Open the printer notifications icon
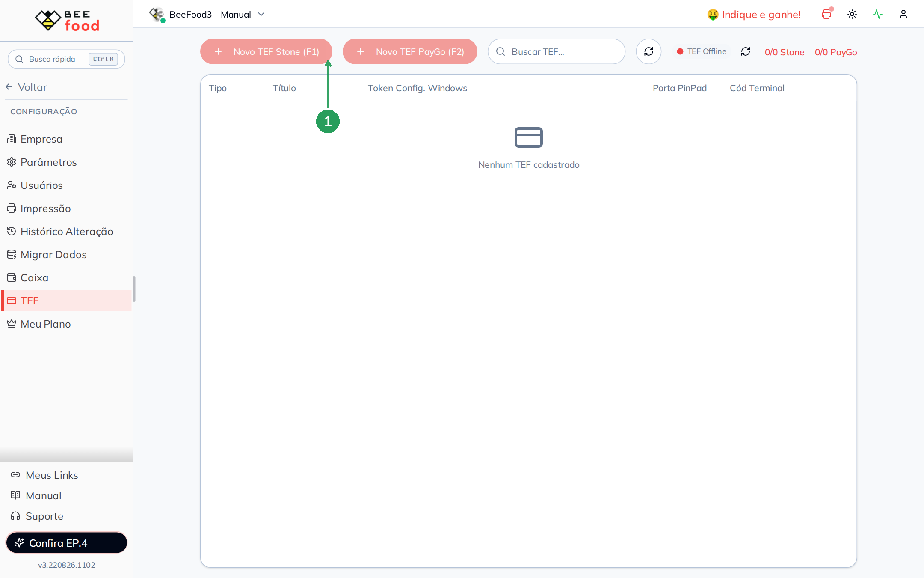Screen dimensions: 924x578 pyautogui.click(x=826, y=14)
